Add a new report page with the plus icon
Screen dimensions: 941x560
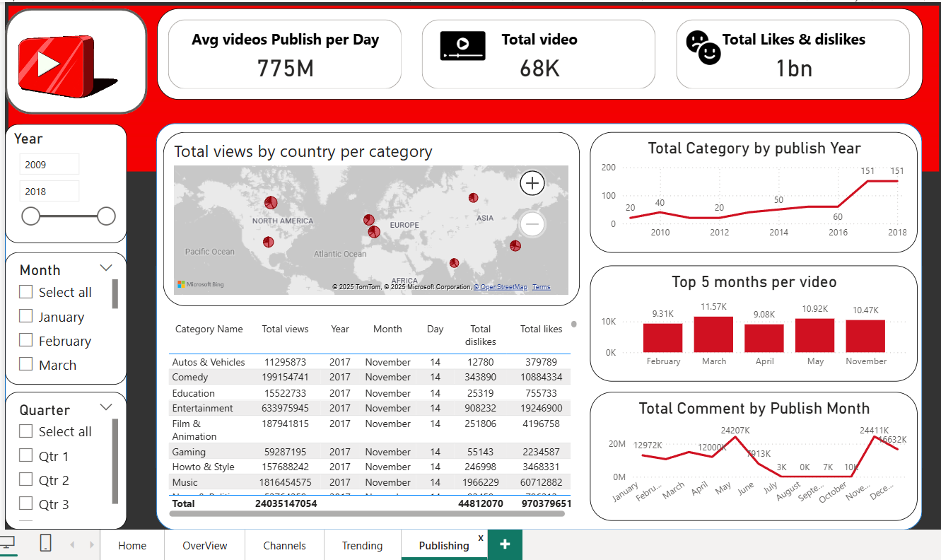tap(504, 544)
